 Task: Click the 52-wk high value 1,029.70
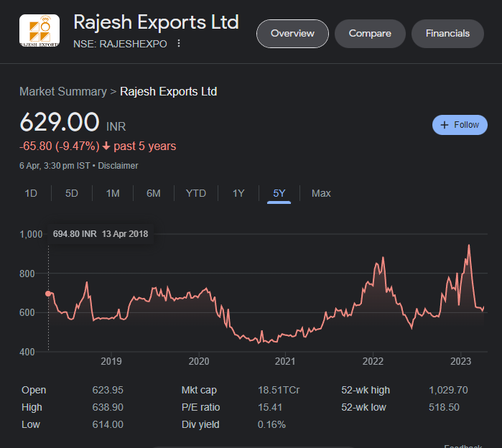(x=448, y=390)
